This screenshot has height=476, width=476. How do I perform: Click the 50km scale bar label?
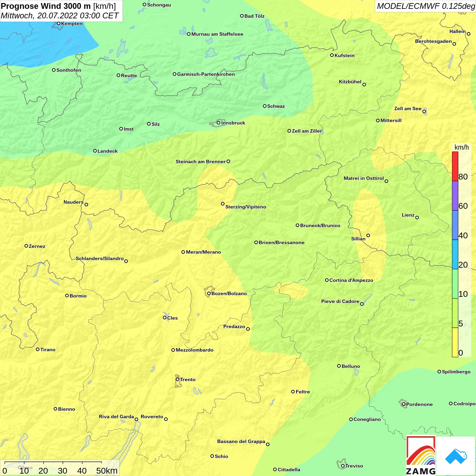click(x=107, y=471)
